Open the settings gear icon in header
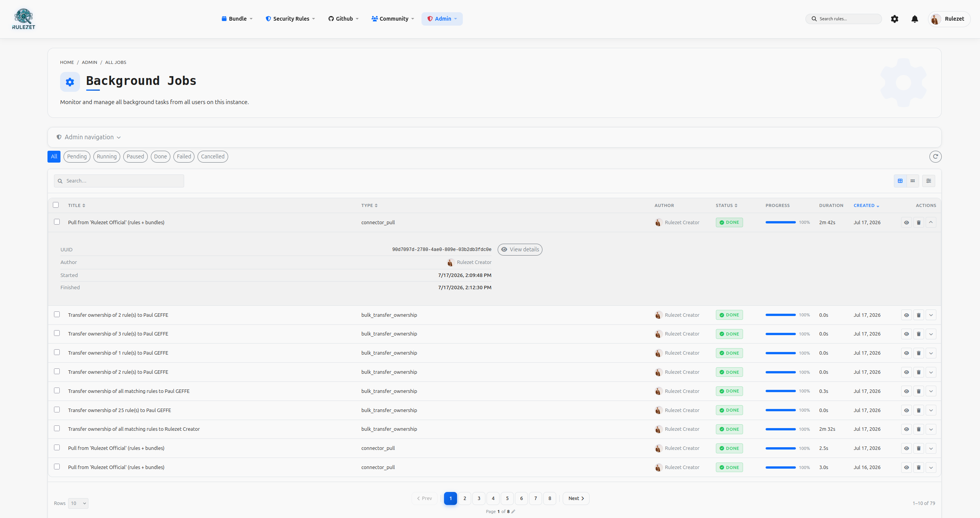Viewport: 980px width, 518px height. [x=894, y=19]
